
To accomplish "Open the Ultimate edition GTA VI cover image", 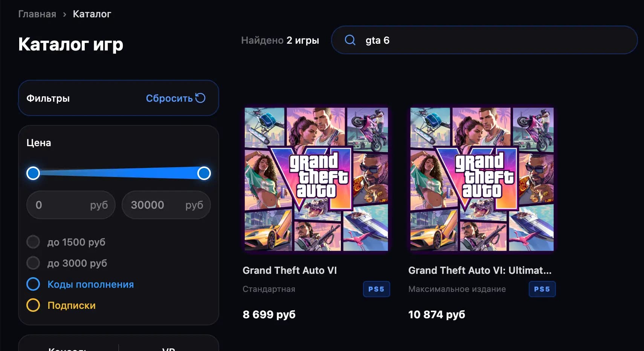I will click(482, 179).
